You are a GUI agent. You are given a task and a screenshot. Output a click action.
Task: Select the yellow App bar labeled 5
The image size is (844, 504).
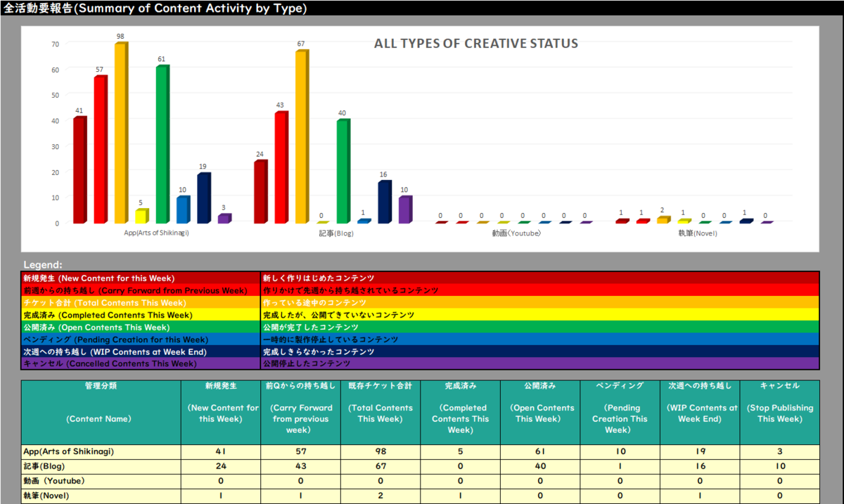pos(142,217)
